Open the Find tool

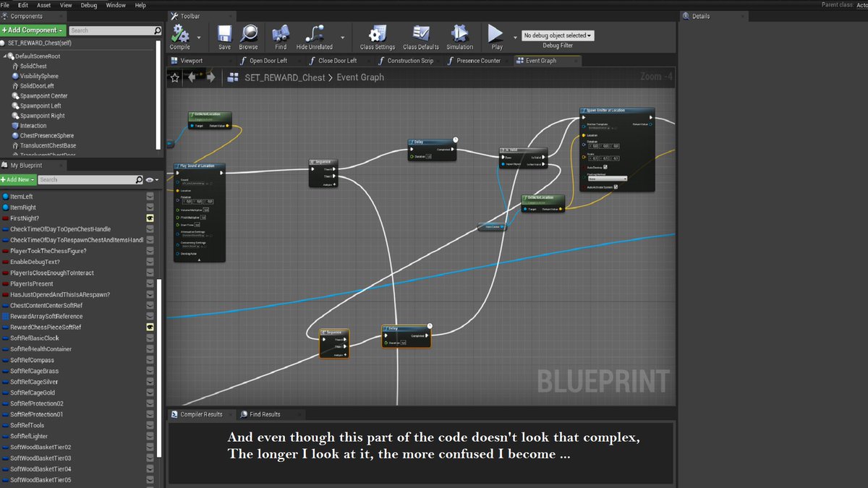coord(281,37)
